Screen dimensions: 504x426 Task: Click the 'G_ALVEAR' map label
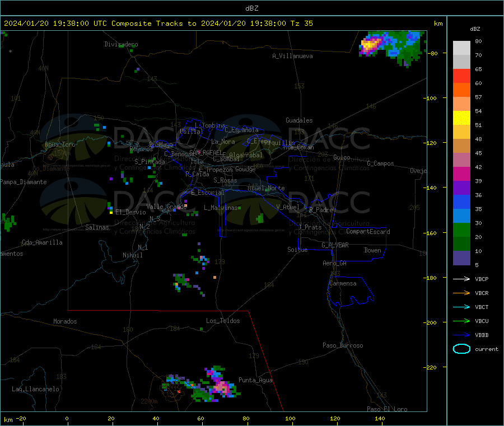click(335, 245)
